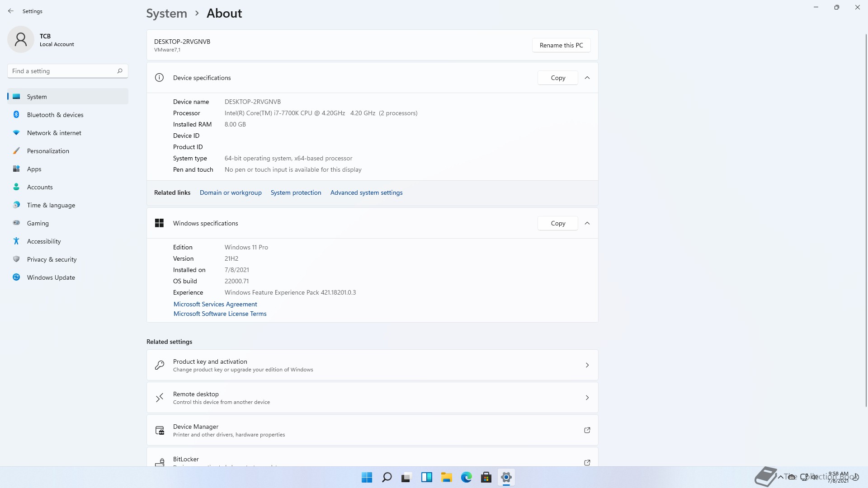Open Accessibility settings
868x488 pixels.
click(68, 241)
